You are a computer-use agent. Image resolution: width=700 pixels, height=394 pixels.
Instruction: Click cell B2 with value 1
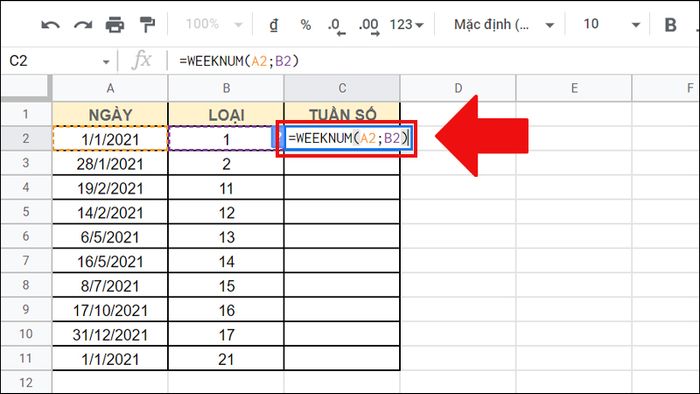pyautogui.click(x=226, y=139)
